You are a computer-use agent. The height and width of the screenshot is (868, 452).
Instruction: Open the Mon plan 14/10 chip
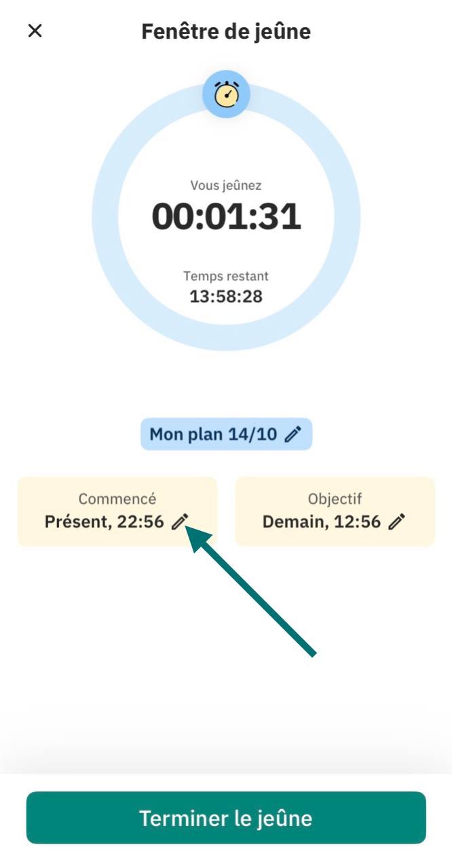pyautogui.click(x=226, y=434)
